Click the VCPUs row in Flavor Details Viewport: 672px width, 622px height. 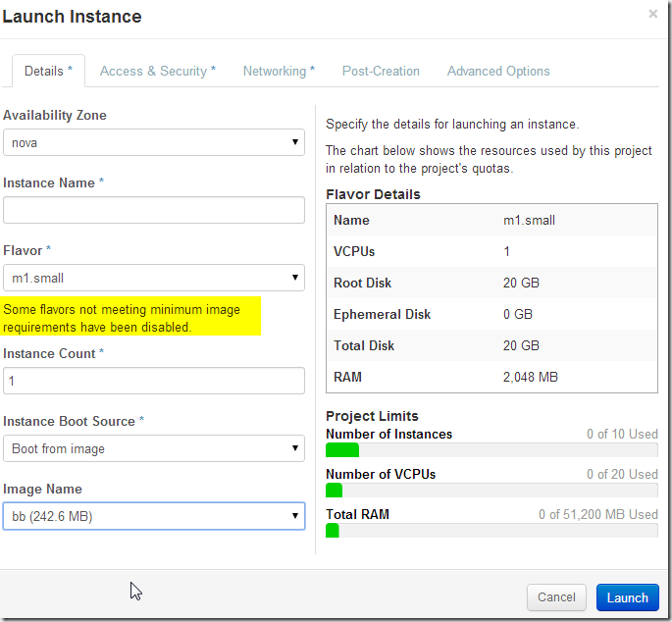click(x=491, y=251)
